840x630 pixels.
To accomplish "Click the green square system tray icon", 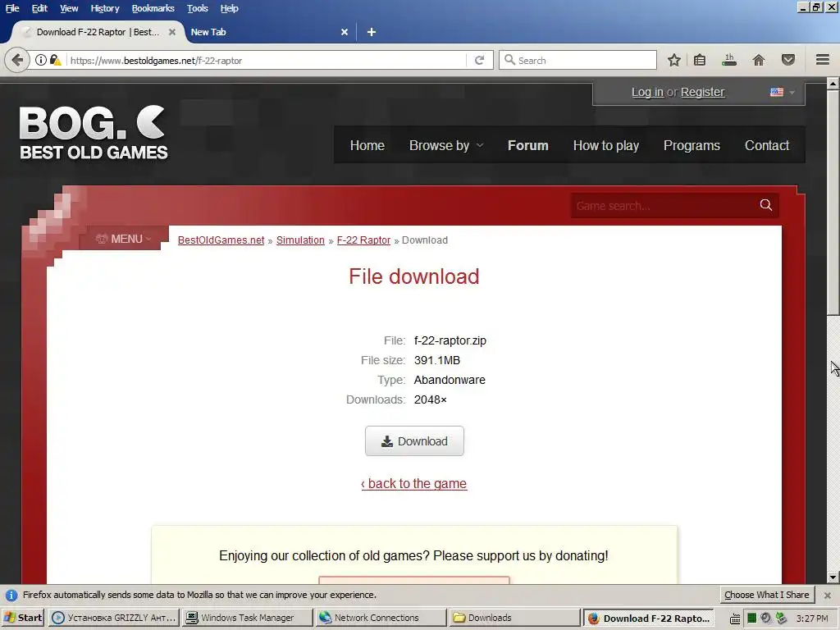I will point(751,619).
